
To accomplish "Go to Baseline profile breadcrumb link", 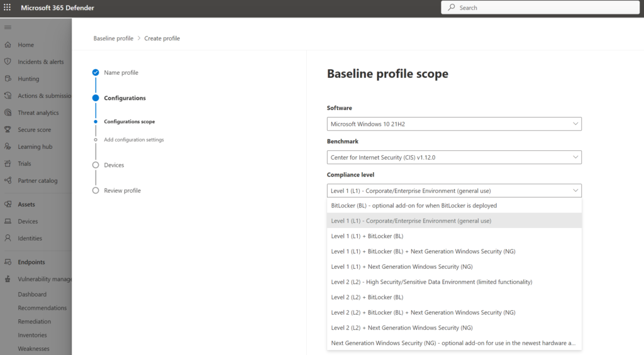I will click(x=113, y=38).
